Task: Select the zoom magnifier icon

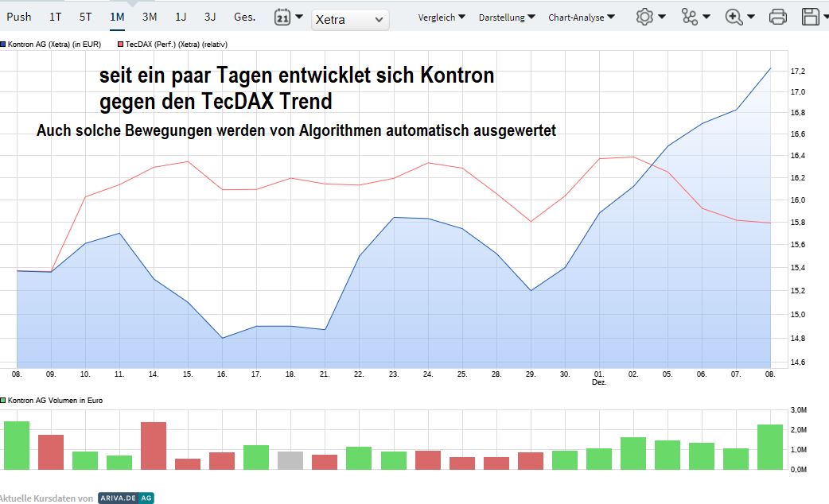Action: [x=734, y=15]
